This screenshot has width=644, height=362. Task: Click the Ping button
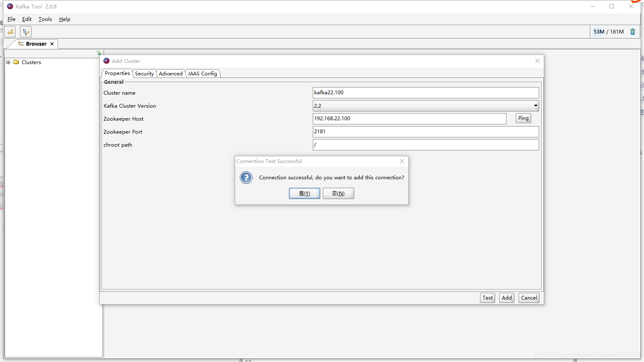point(523,118)
